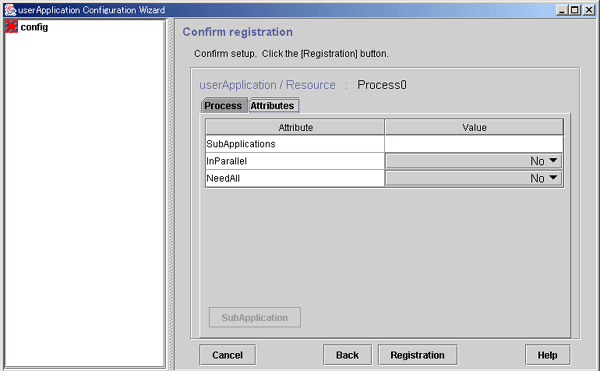Viewport: 600px width, 371px height.
Task: Click the Back button
Action: [347, 355]
